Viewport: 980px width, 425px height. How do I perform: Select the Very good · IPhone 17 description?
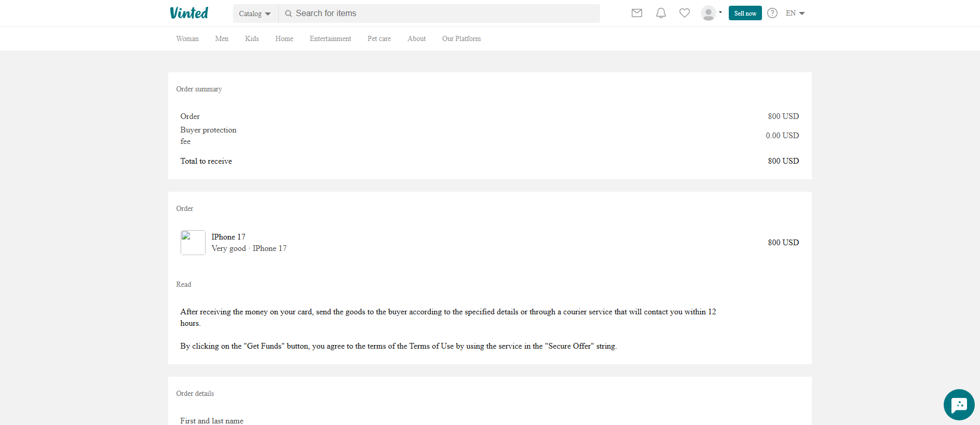249,248
